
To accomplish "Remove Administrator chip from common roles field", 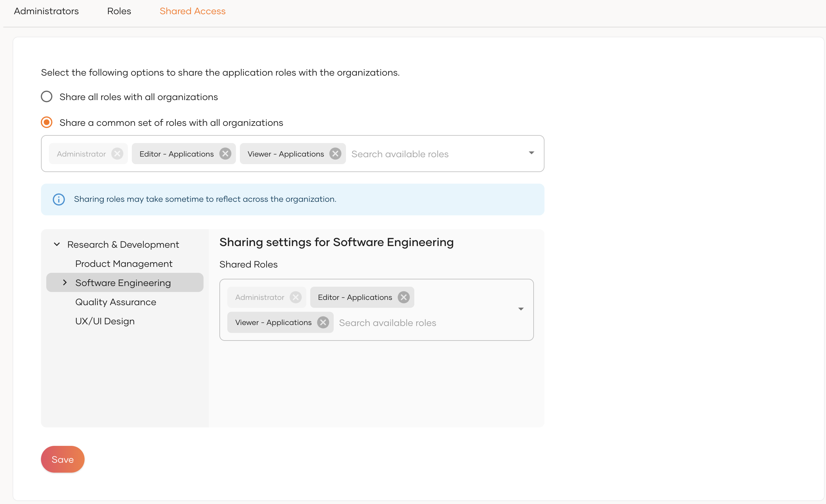I will coord(117,154).
